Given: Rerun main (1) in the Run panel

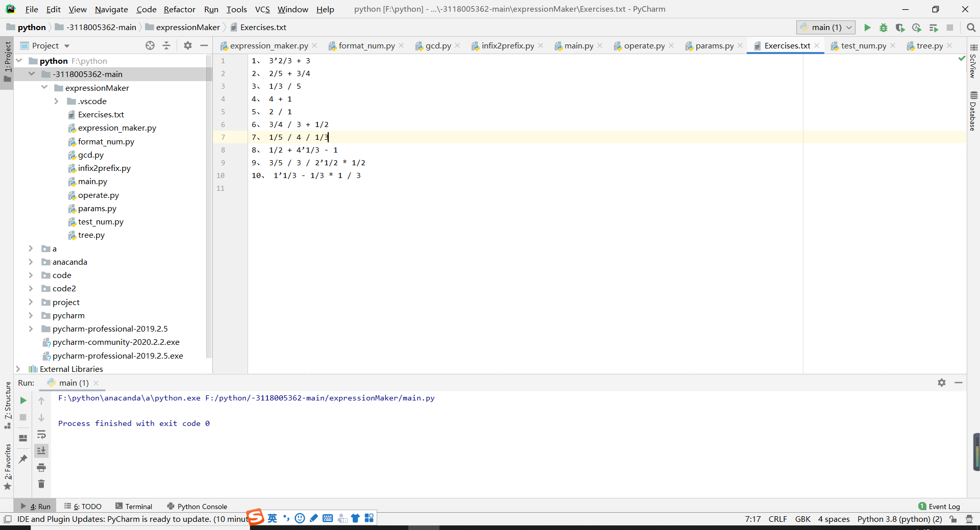Looking at the screenshot, I should pyautogui.click(x=23, y=400).
